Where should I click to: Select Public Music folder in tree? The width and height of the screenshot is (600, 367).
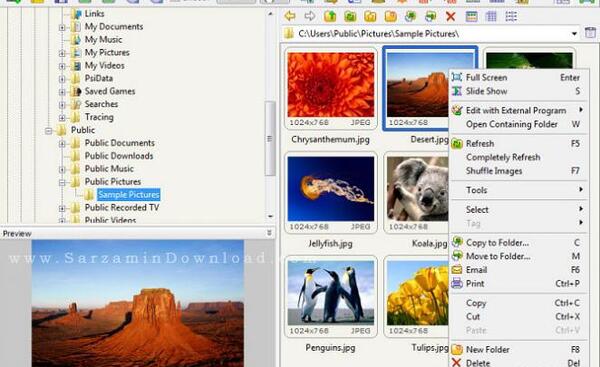pyautogui.click(x=109, y=169)
